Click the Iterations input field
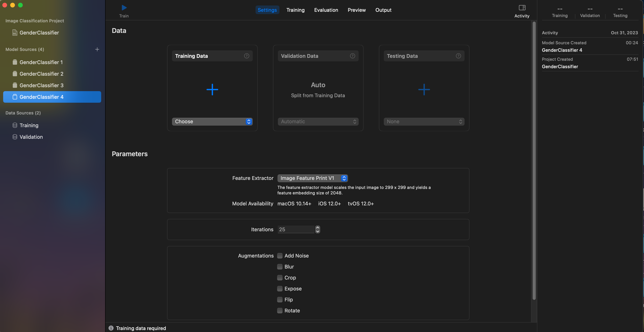 (x=296, y=229)
